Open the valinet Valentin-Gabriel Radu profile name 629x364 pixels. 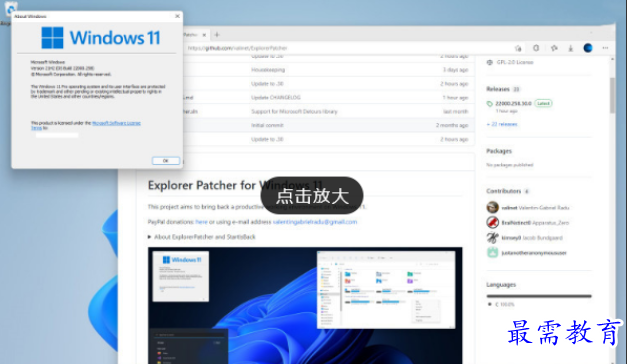(x=535, y=208)
